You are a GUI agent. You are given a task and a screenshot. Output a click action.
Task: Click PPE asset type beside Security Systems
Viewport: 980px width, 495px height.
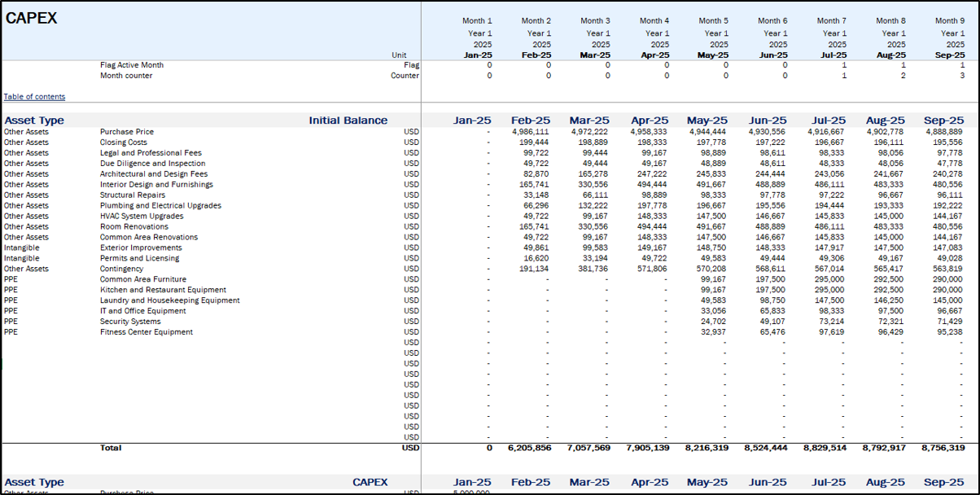tap(11, 322)
